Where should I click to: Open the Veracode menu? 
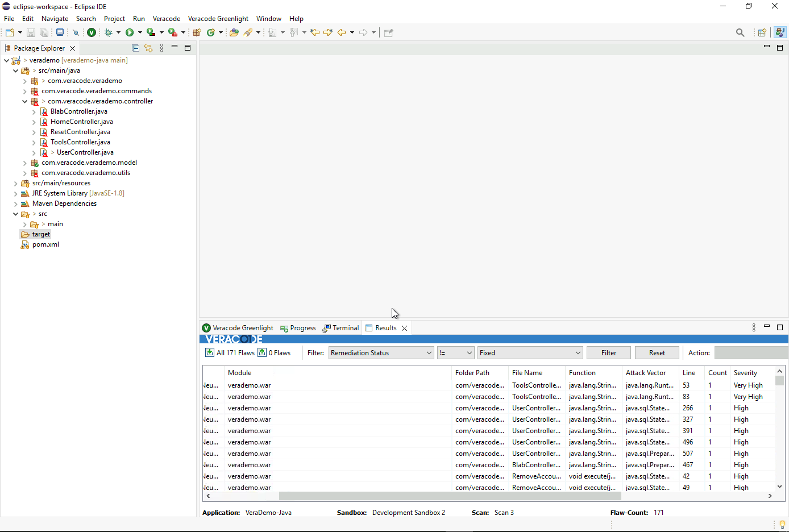click(x=167, y=19)
